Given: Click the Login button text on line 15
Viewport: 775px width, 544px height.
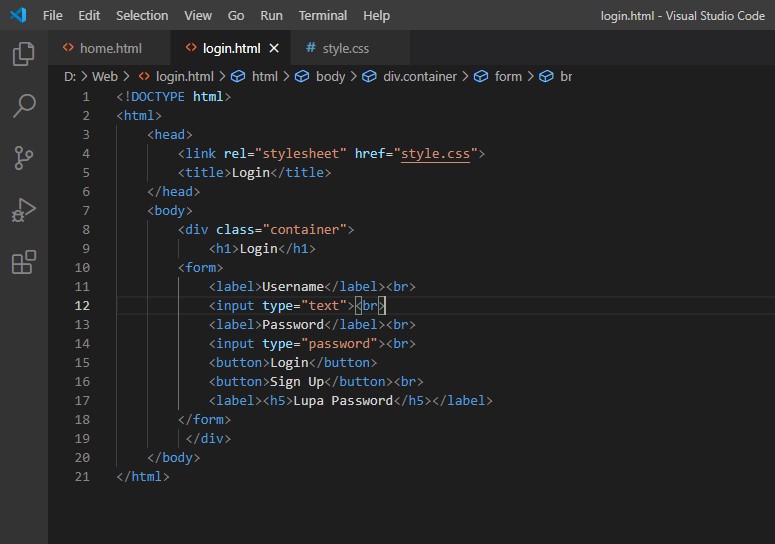Looking at the screenshot, I should pos(289,363).
